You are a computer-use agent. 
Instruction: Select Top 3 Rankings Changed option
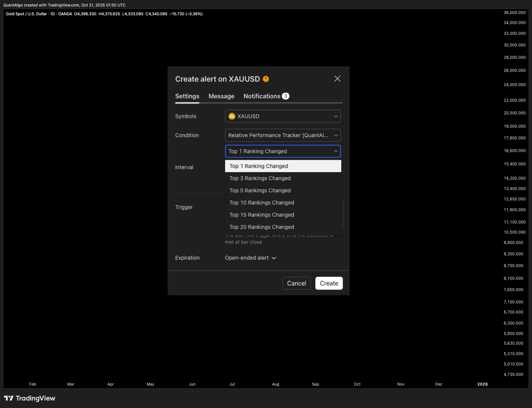[283, 178]
